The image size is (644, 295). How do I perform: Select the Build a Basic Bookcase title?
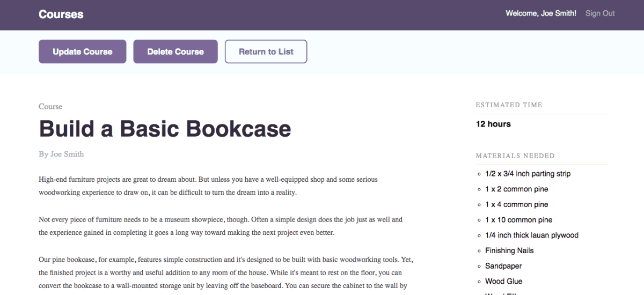[x=165, y=129]
